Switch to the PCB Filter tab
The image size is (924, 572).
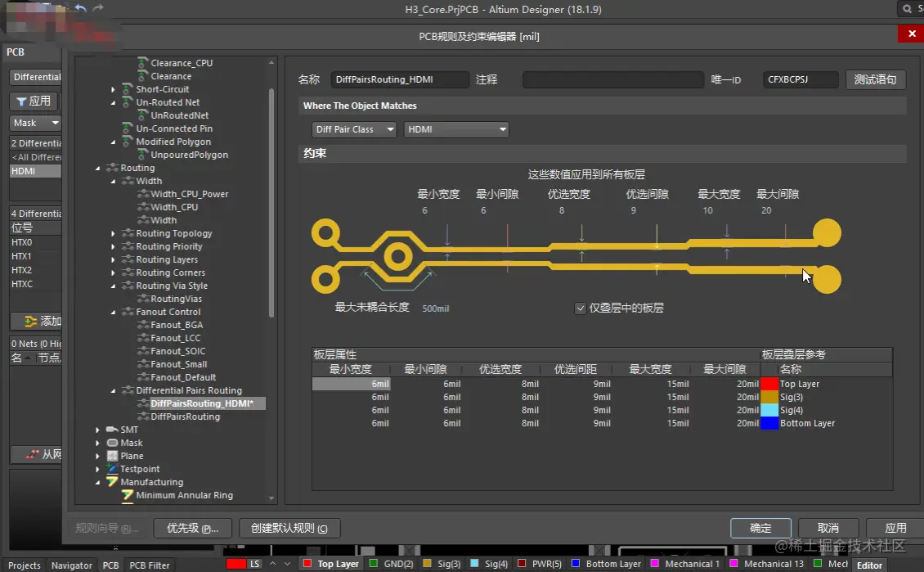(149, 565)
